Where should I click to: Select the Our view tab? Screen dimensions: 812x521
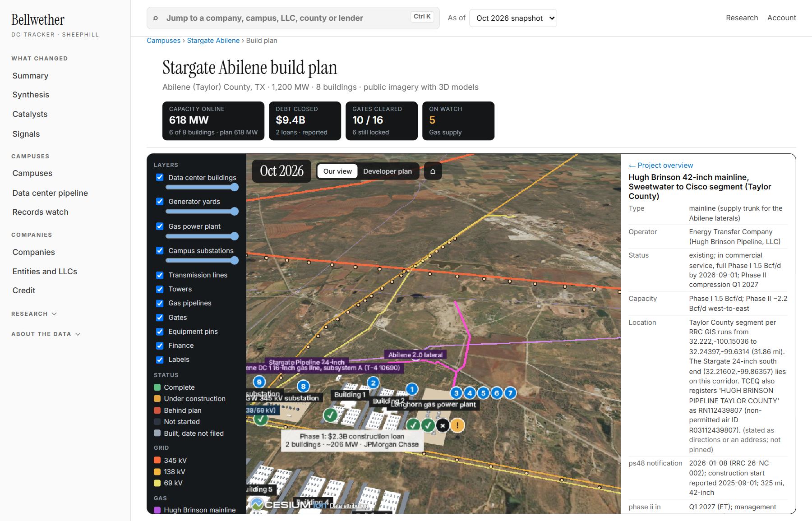pyautogui.click(x=337, y=171)
